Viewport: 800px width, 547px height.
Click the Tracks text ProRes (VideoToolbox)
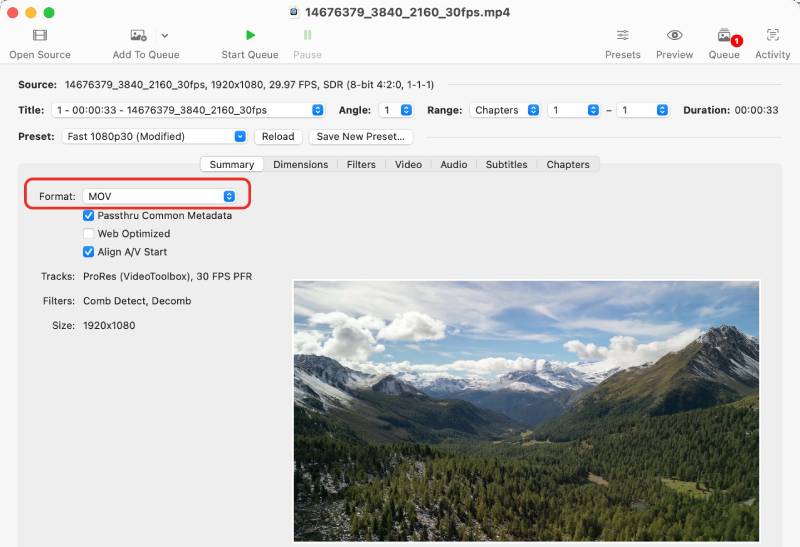click(x=136, y=277)
